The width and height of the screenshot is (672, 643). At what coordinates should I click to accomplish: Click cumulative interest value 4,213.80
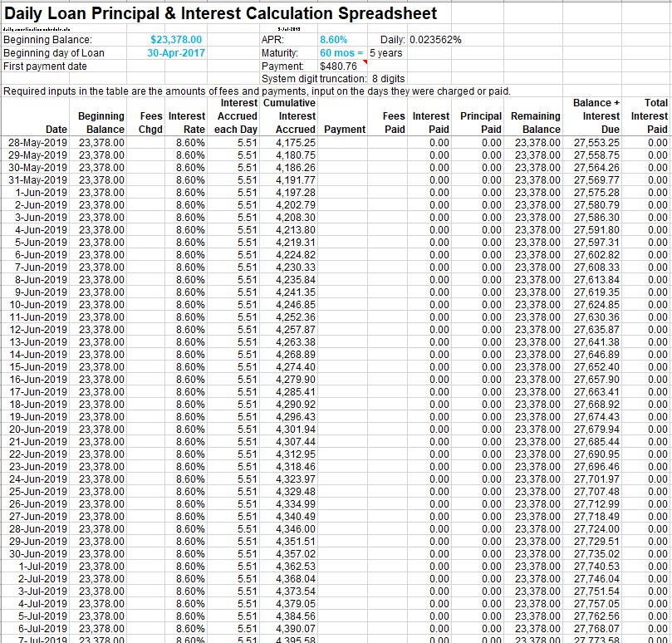tap(296, 230)
